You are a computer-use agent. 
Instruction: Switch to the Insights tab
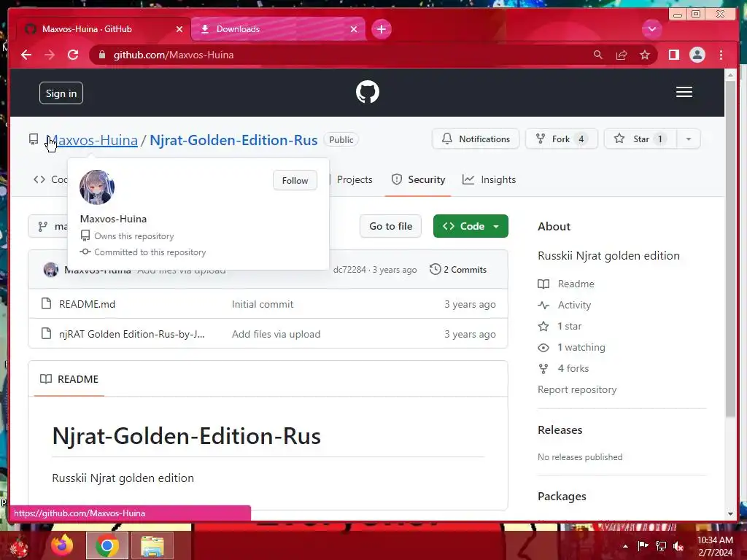489,179
